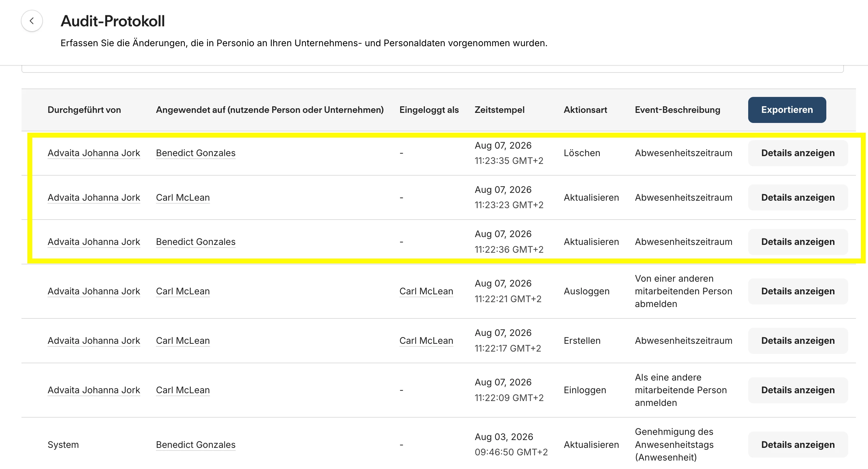Click the Zeitstempel column header
Screen dimensions: 868x469
pyautogui.click(x=499, y=110)
